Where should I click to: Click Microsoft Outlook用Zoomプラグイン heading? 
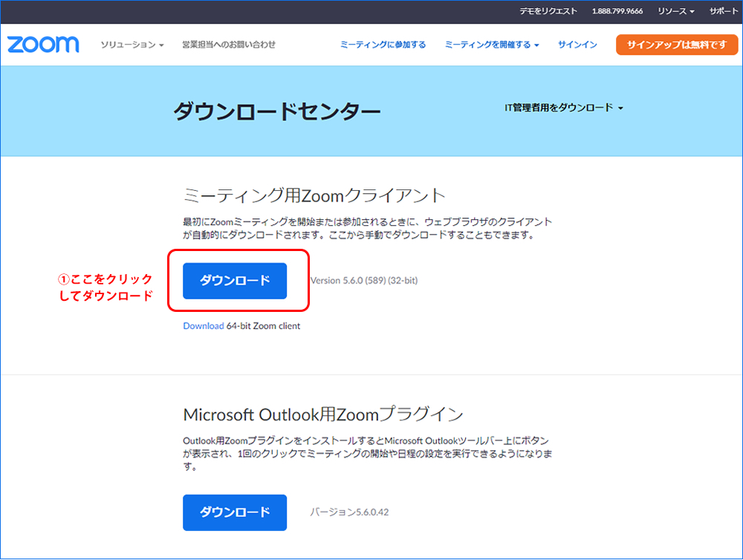pyautogui.click(x=323, y=414)
